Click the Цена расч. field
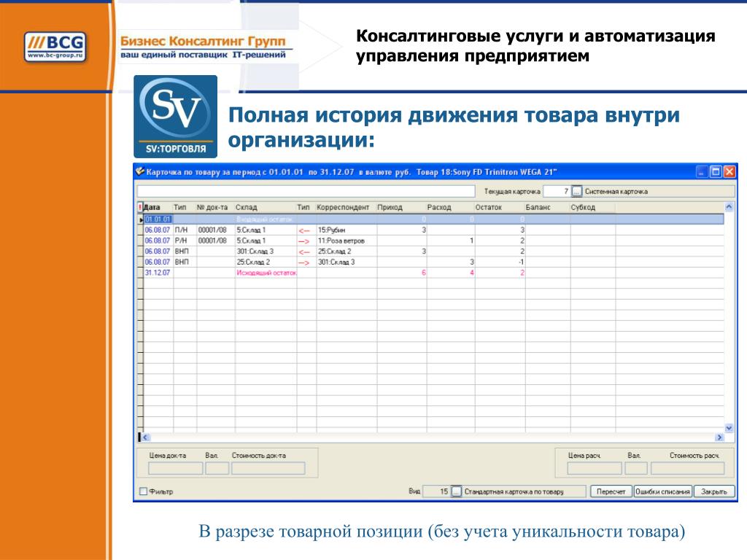The width and height of the screenshot is (747, 560). coord(594,469)
